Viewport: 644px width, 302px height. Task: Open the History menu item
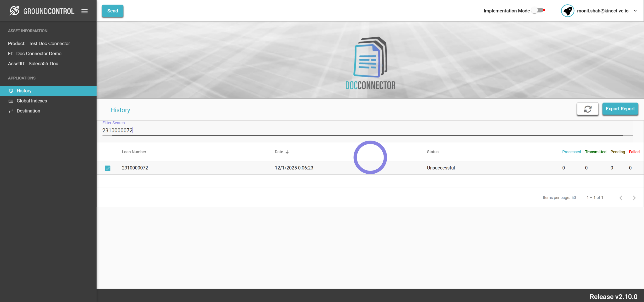click(x=24, y=91)
